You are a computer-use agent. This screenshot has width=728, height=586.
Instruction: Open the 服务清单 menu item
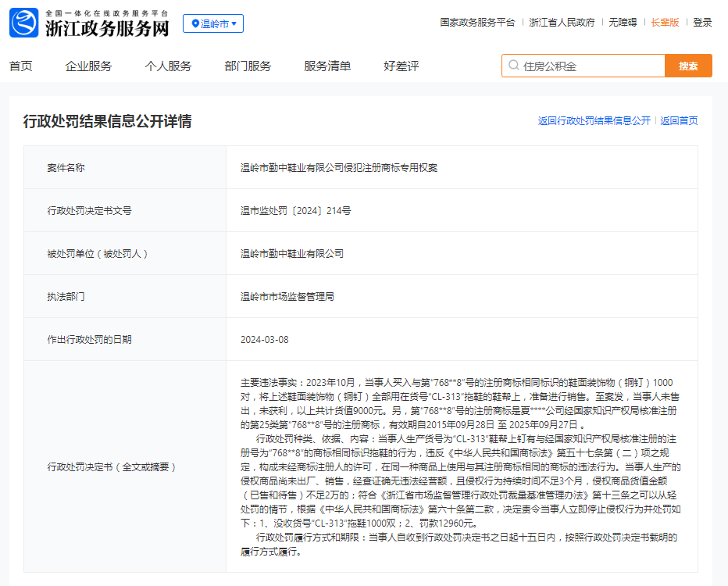(327, 66)
